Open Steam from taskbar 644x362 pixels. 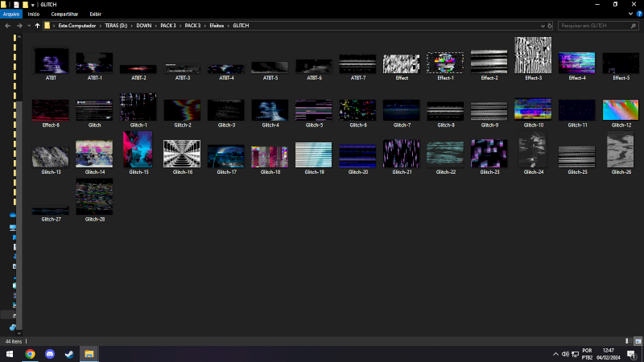[x=69, y=354]
